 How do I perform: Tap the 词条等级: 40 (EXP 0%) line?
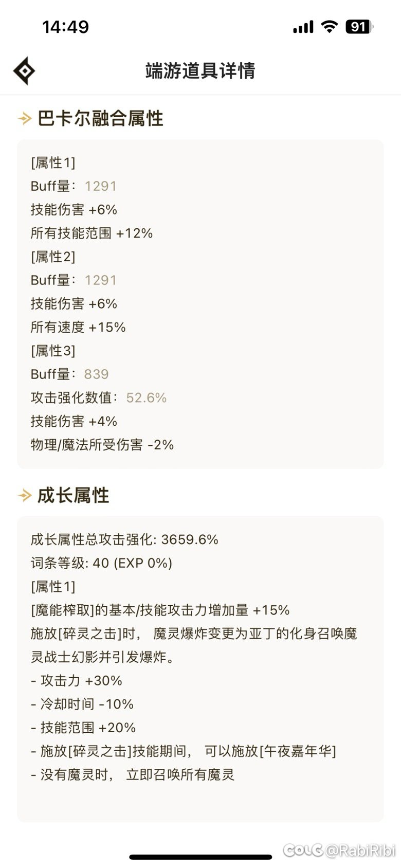click(101, 564)
